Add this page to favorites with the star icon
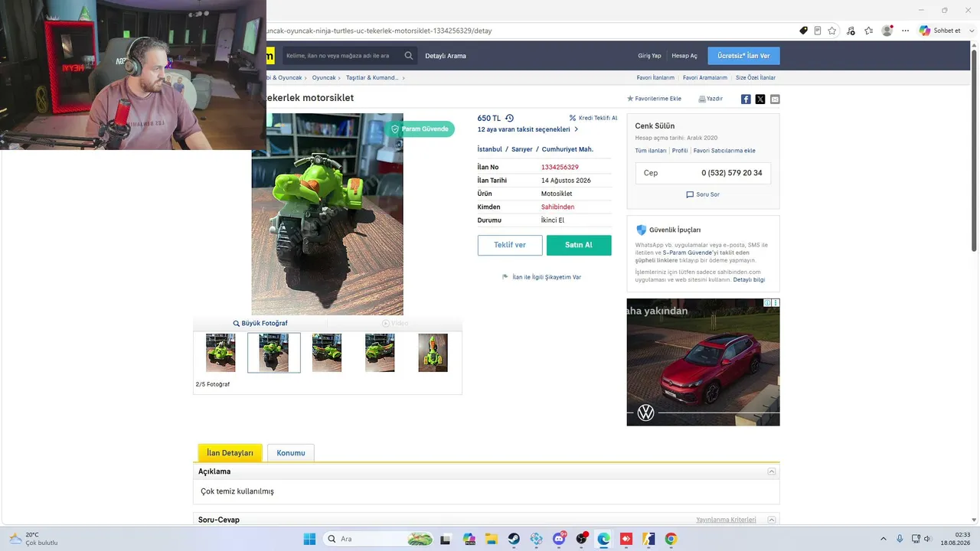This screenshot has height=551, width=980. pos(832,31)
